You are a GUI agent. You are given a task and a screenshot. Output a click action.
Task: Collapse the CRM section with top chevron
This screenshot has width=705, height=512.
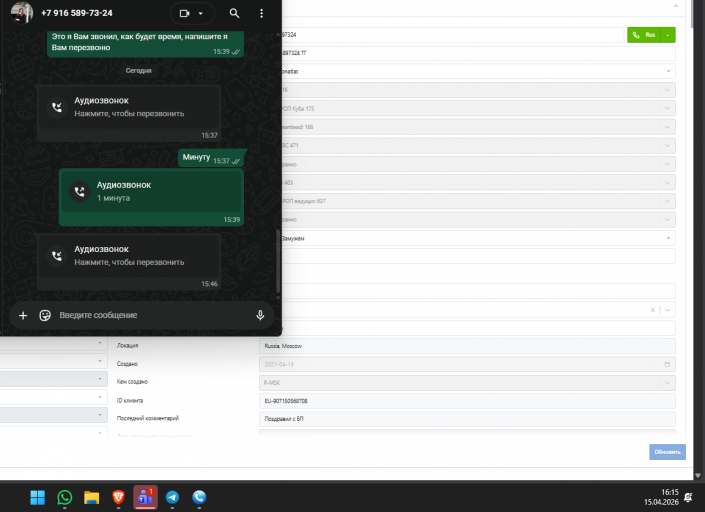coord(675,6)
